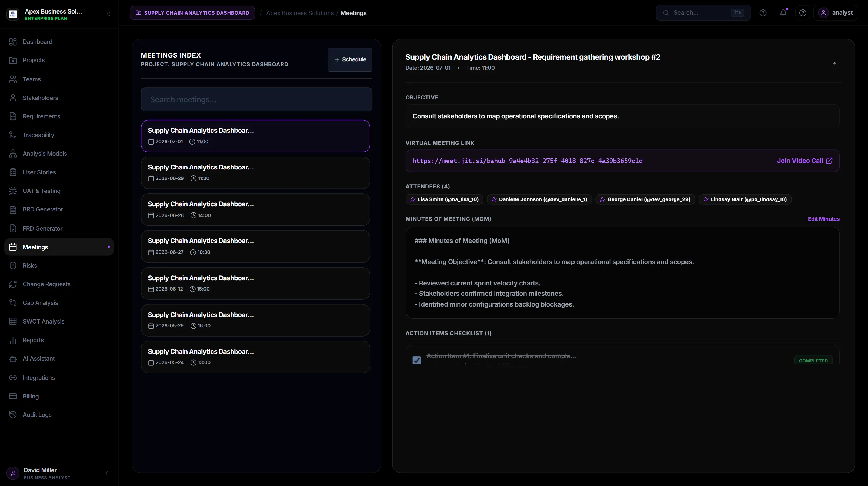Collapse the sidebar with the chevron
Image resolution: width=868 pixels, height=486 pixels.
(107, 473)
